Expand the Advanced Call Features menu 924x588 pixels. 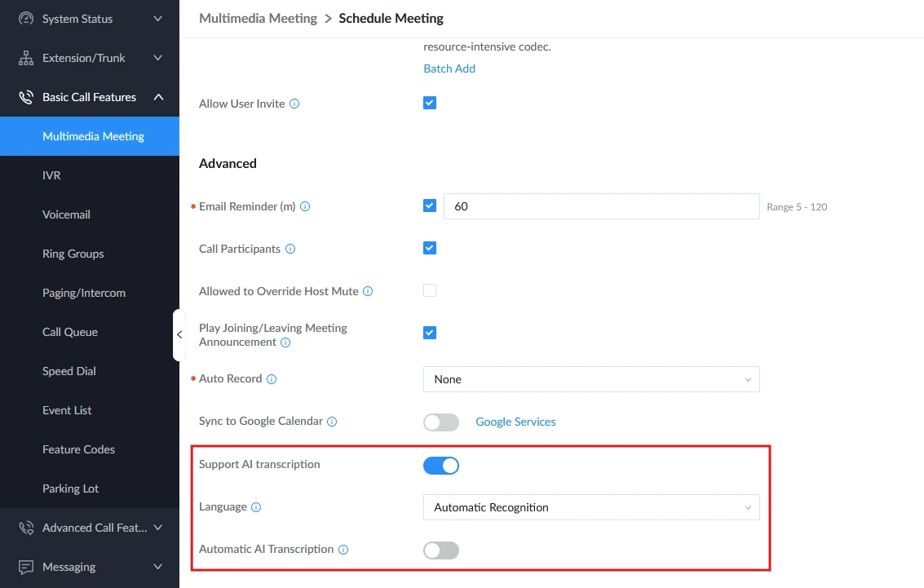(x=90, y=528)
